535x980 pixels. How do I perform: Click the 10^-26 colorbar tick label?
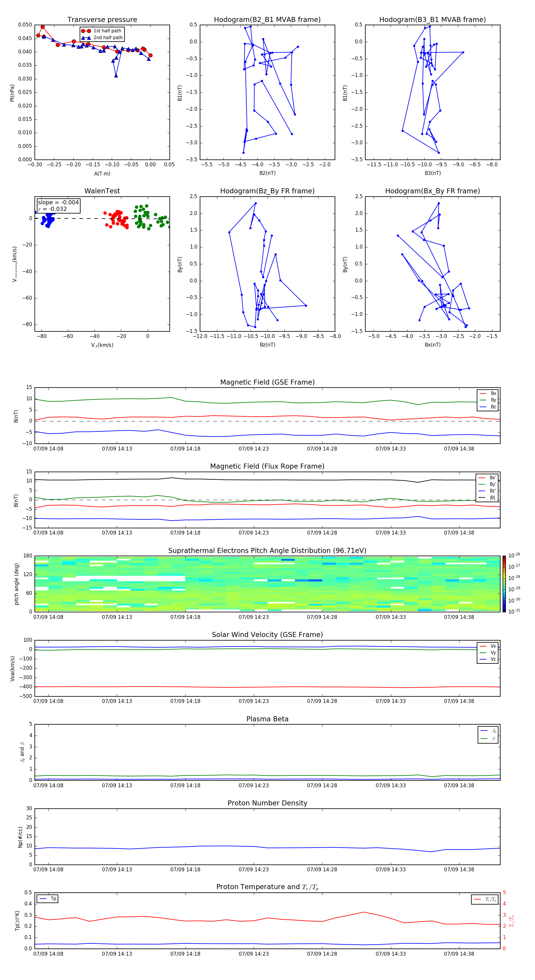click(x=514, y=555)
